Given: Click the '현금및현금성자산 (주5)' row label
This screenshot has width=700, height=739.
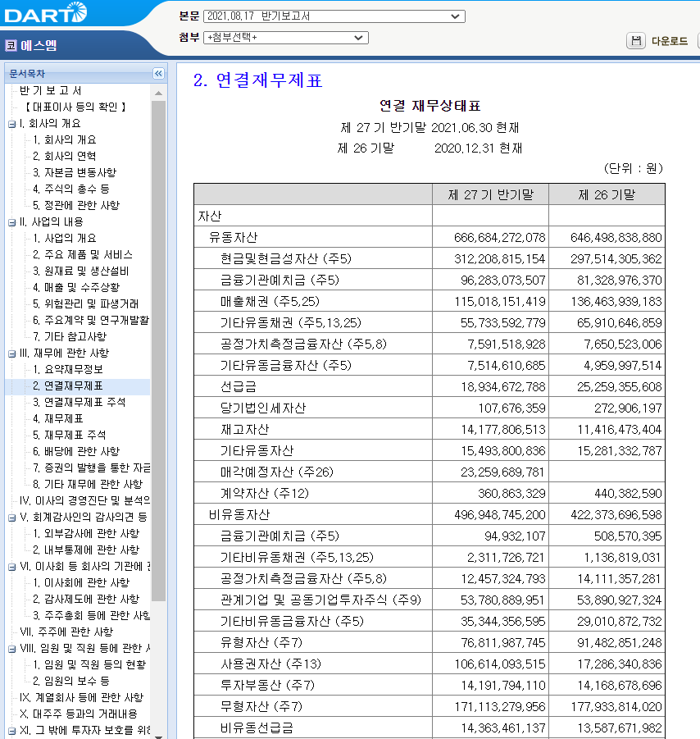Looking at the screenshot, I should [x=286, y=258].
